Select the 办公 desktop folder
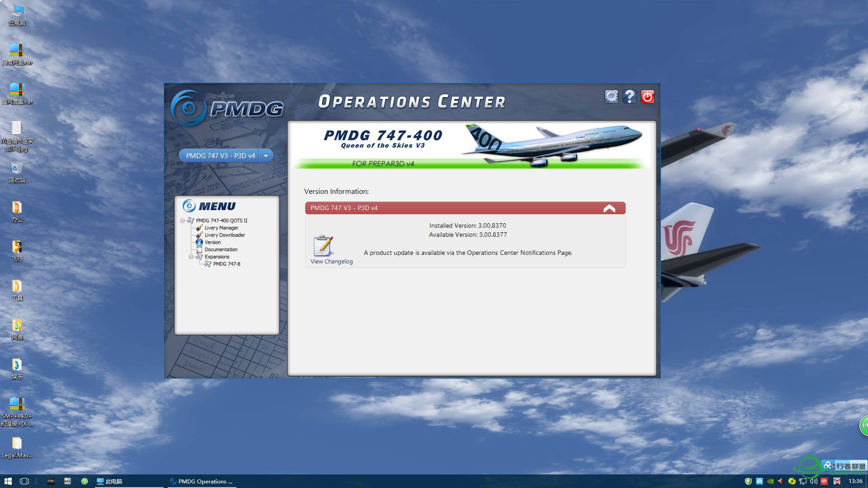This screenshot has height=488, width=868. (17, 211)
